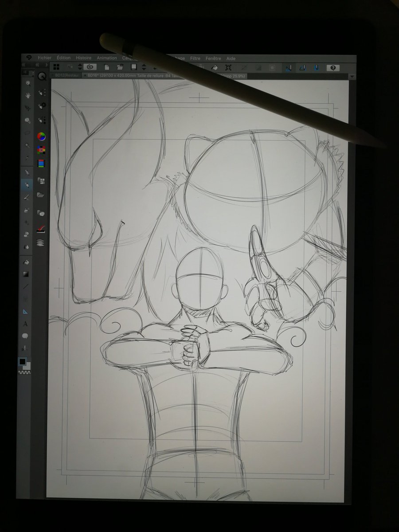Open the Histoire menu
Screen dimensions: 399x532
83,58
